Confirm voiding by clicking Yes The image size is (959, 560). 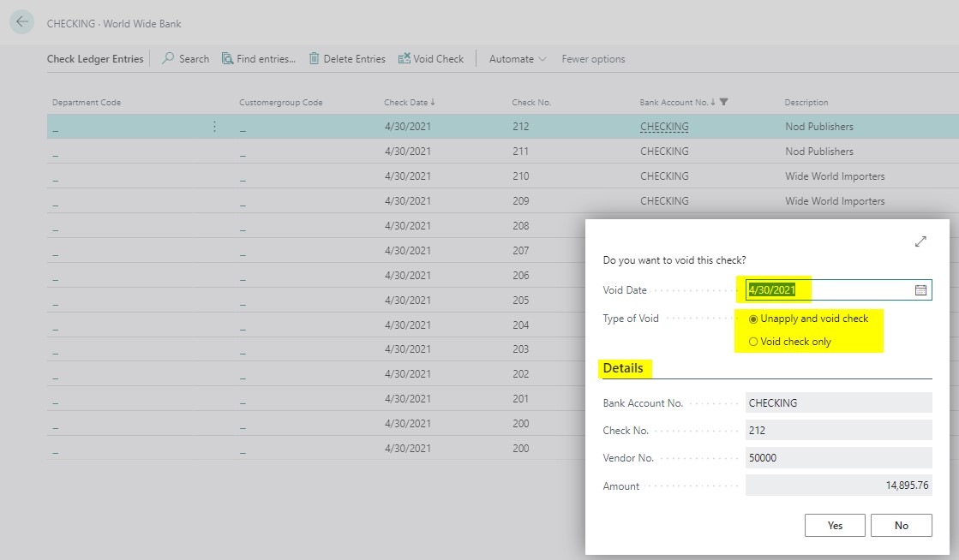(834, 525)
